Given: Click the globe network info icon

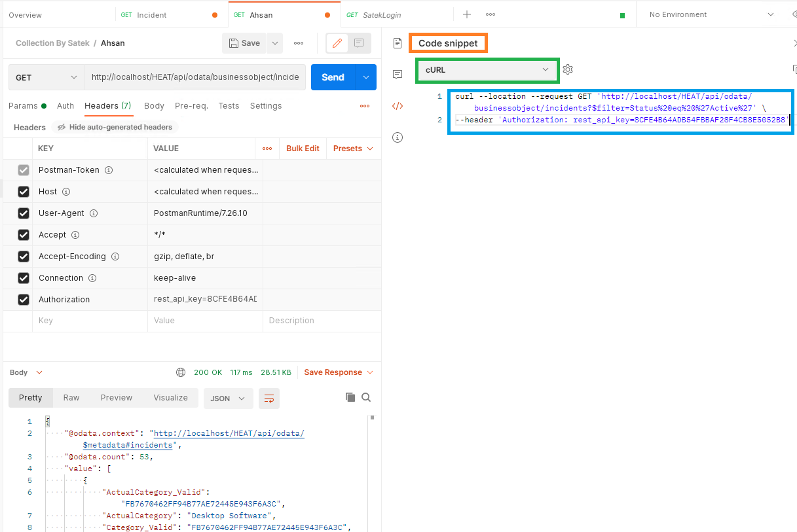Looking at the screenshot, I should (x=181, y=372).
